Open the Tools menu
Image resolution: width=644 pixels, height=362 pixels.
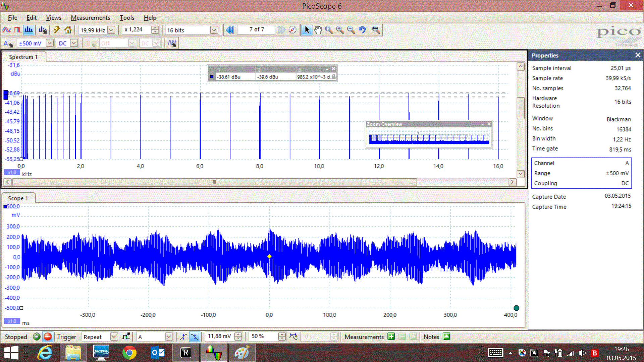click(127, 18)
